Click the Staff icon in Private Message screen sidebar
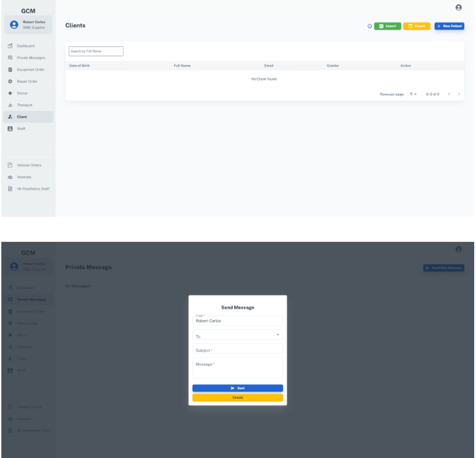476x458 pixels. [x=10, y=371]
